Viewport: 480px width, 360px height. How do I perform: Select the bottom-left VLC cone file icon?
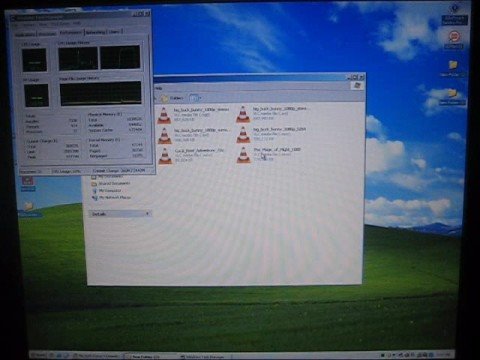(x=165, y=156)
